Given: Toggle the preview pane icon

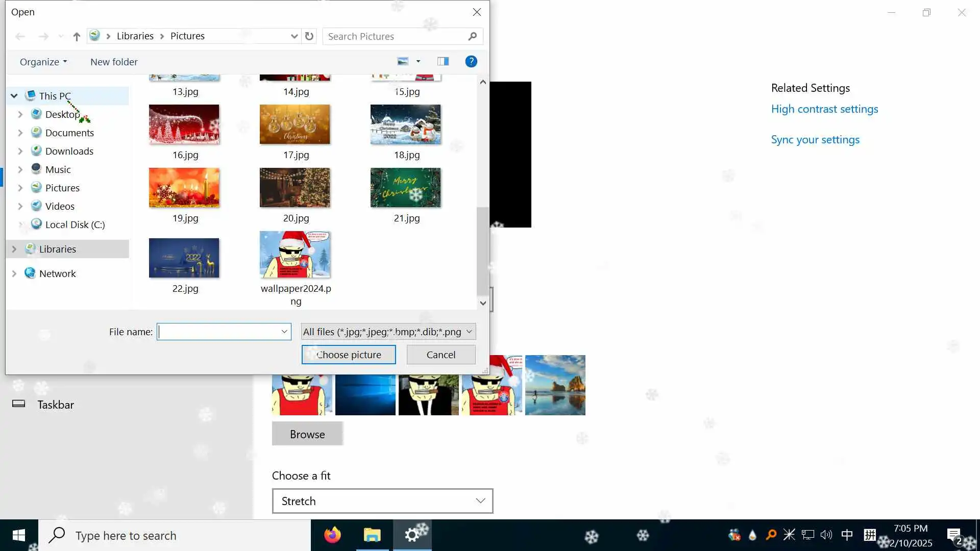Looking at the screenshot, I should [443, 62].
